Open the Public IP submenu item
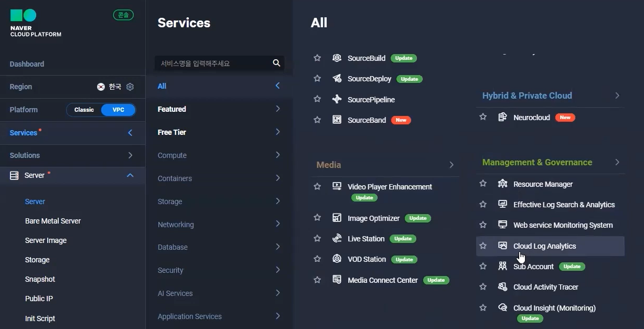644x329 pixels. [39, 299]
